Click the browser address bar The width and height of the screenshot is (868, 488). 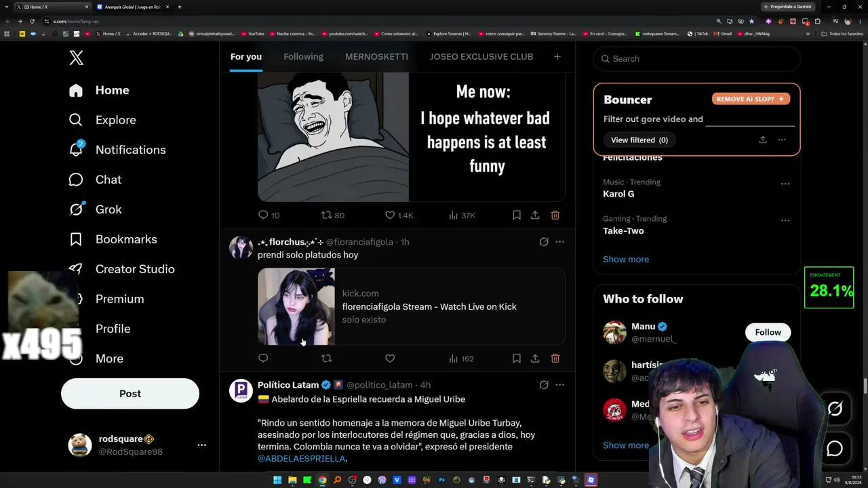[380, 21]
